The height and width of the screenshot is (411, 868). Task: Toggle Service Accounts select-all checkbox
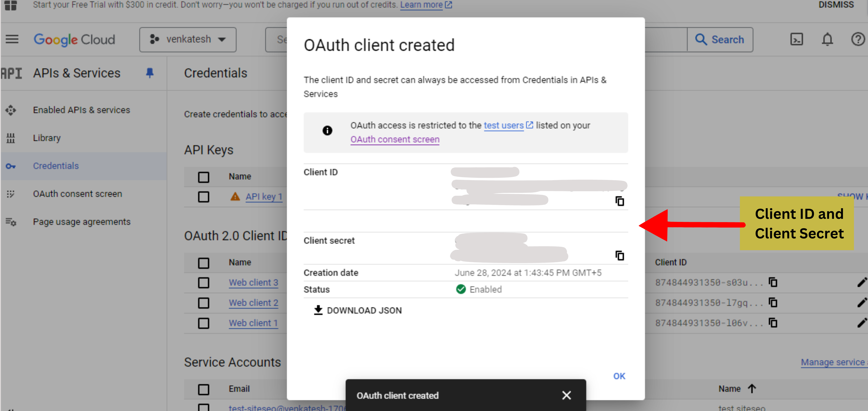pos(204,389)
